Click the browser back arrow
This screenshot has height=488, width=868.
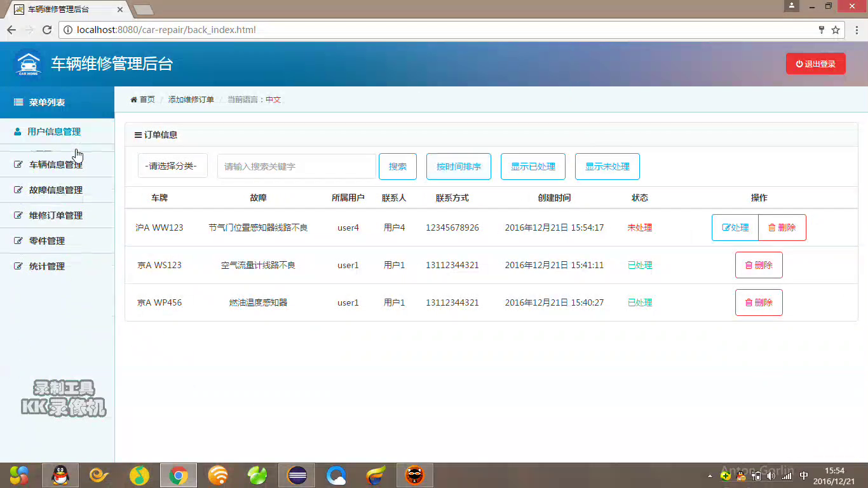(x=11, y=30)
